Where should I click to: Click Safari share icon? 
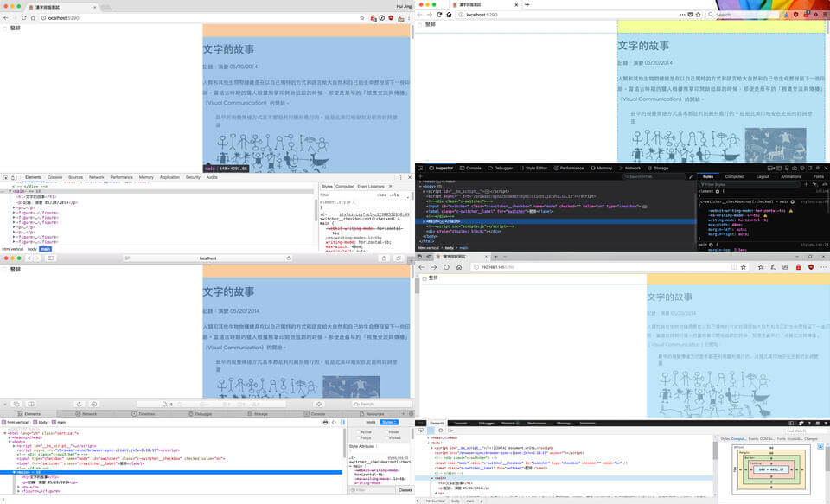pos(384,258)
